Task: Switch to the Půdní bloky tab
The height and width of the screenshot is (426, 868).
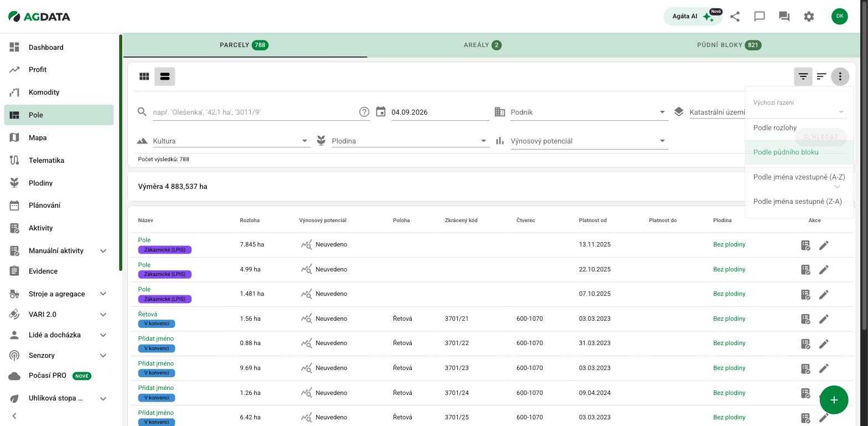Action: coord(729,45)
